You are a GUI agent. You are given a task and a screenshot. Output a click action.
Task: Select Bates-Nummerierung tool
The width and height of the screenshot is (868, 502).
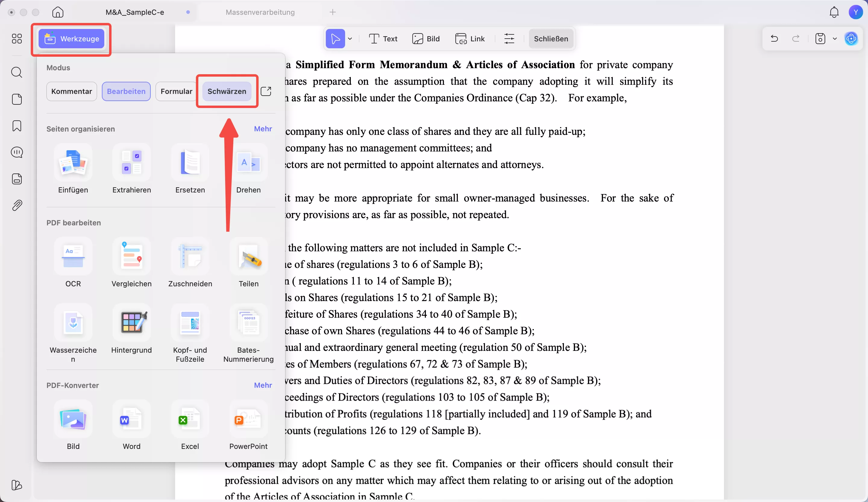248,323
